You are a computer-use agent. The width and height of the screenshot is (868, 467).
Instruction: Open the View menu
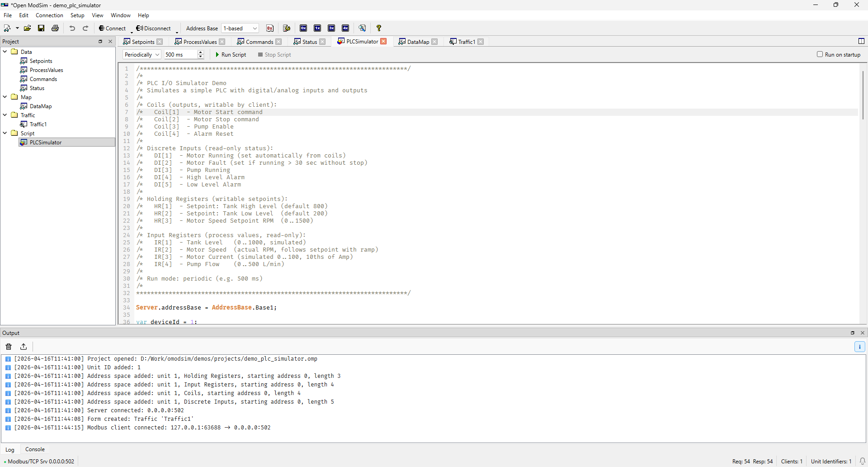98,15
